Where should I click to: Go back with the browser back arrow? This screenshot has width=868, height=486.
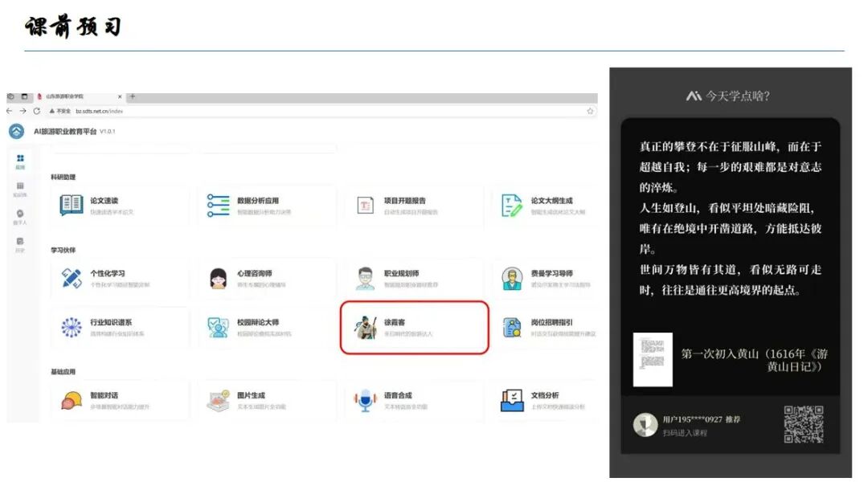pyautogui.click(x=10, y=112)
